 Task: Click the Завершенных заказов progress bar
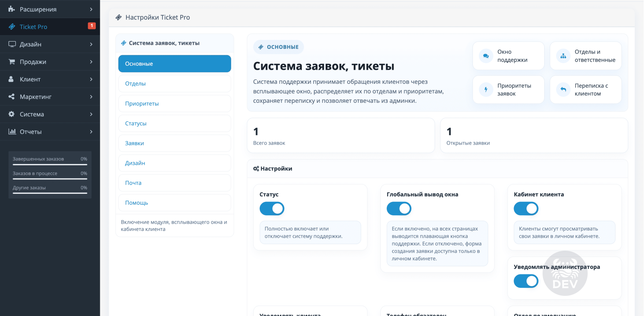50,164
